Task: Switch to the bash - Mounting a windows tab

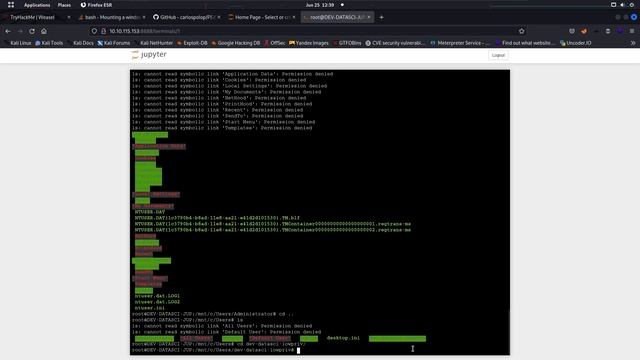Action: (x=112, y=17)
